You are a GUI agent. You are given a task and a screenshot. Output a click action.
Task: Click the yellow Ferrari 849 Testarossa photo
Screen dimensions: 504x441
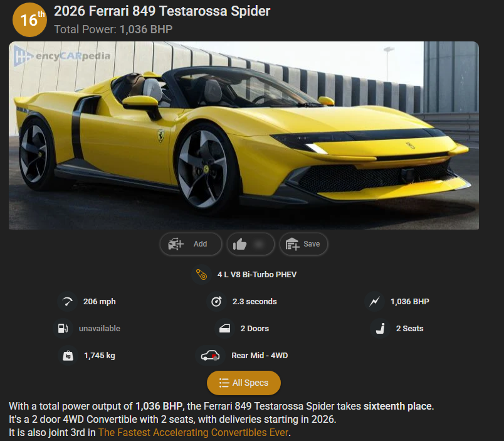point(244,135)
